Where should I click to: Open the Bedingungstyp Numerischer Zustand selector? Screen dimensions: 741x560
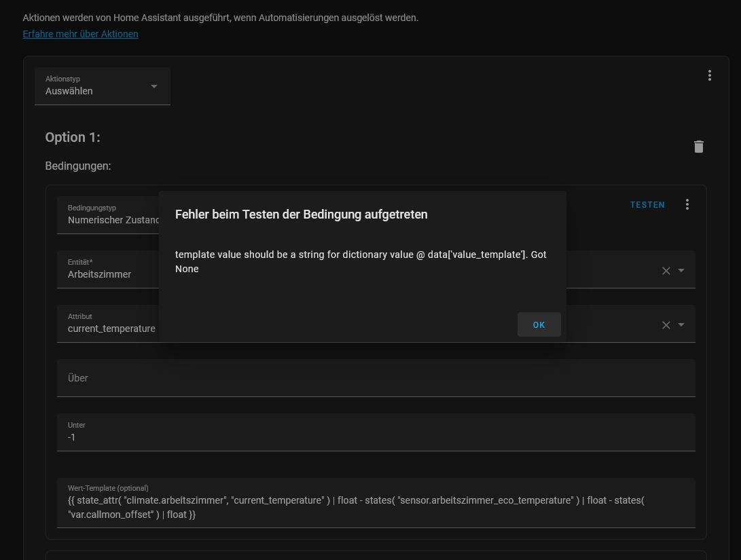(x=108, y=215)
